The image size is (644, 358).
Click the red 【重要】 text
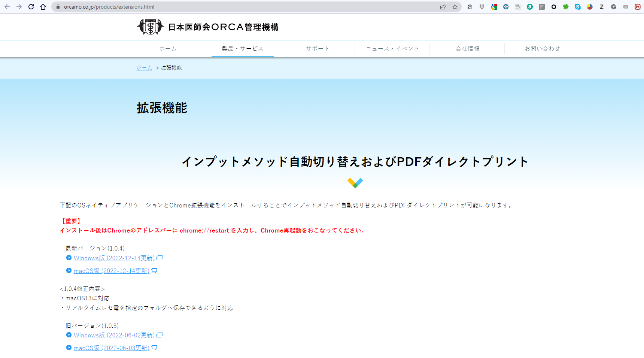71,221
